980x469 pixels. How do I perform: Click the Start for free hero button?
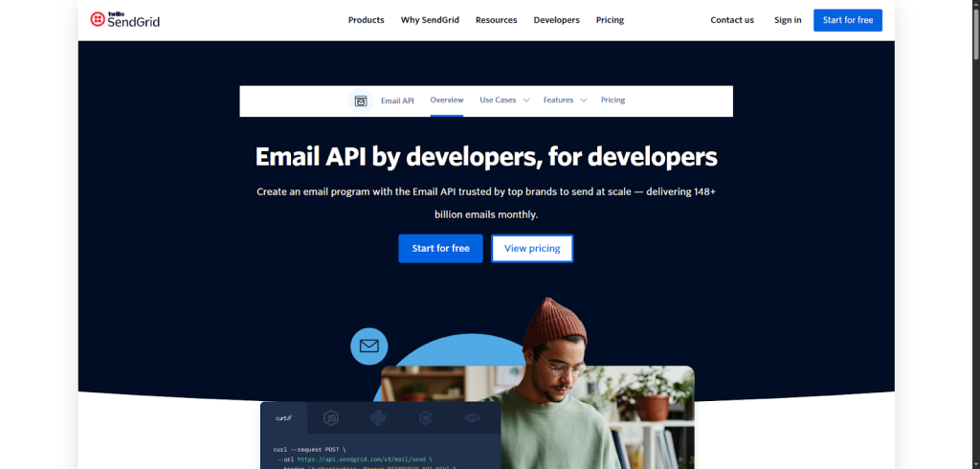[x=440, y=249]
